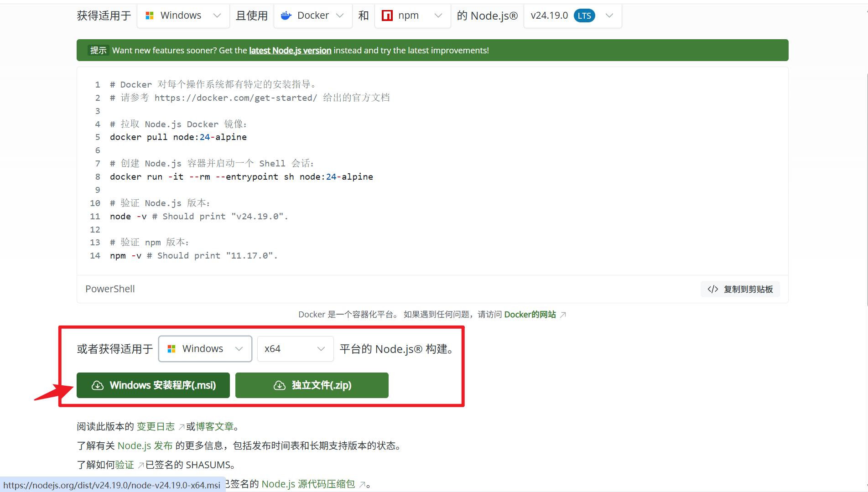Open the x64 architecture dropdown
868x492 pixels.
[x=295, y=349]
